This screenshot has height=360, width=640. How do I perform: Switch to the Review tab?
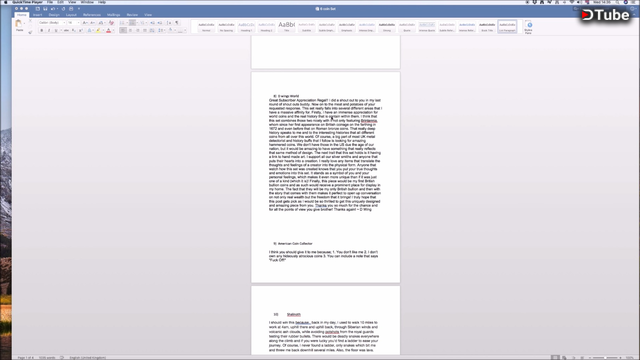tap(132, 15)
